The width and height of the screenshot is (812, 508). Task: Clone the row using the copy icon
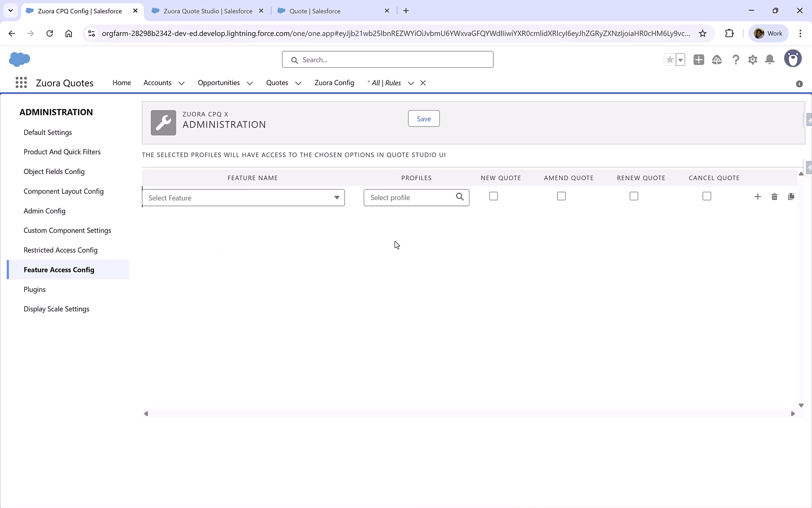pyautogui.click(x=791, y=196)
